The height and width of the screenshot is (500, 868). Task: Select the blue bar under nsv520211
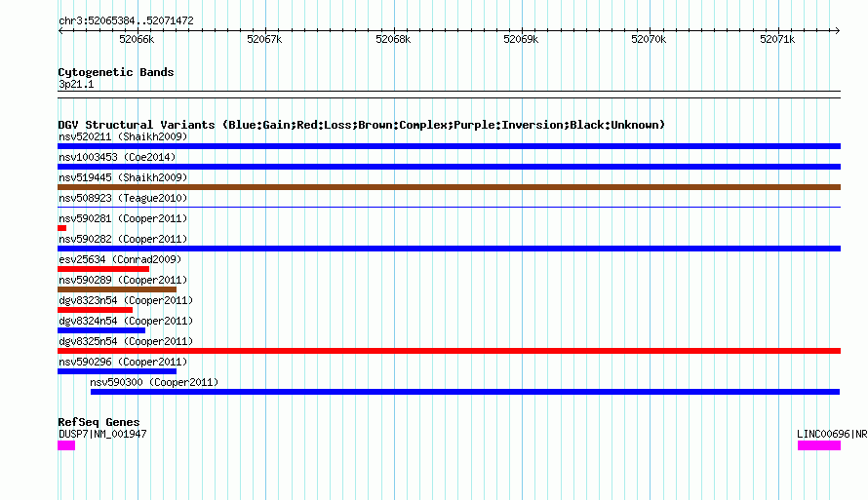449,146
